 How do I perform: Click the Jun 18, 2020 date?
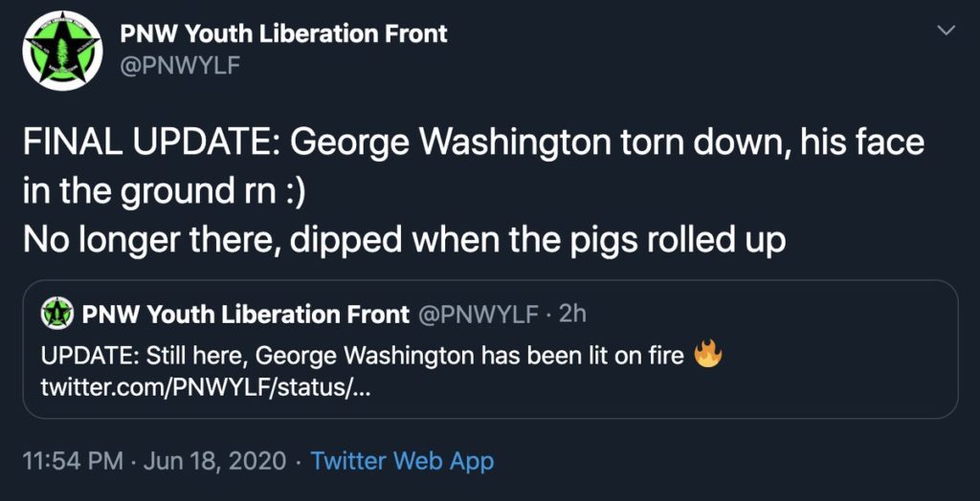pos(214,461)
